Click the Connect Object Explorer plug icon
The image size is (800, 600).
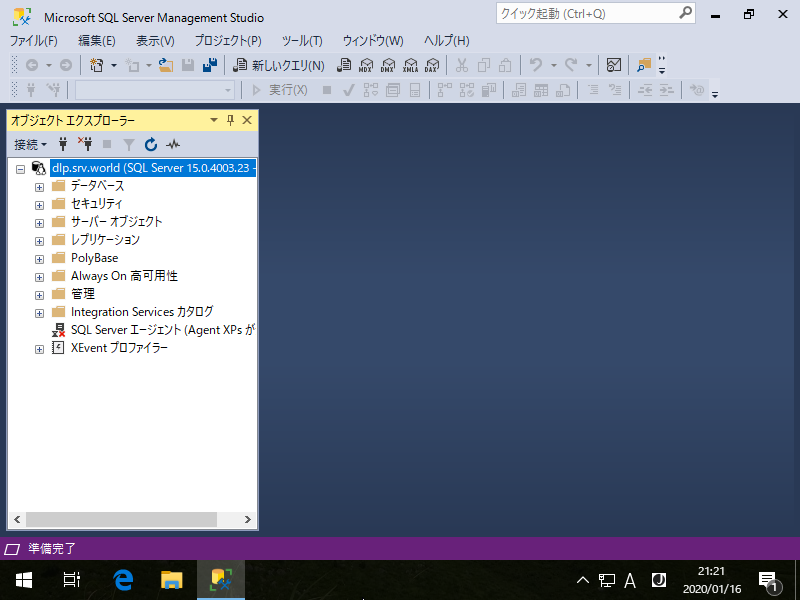(x=63, y=144)
